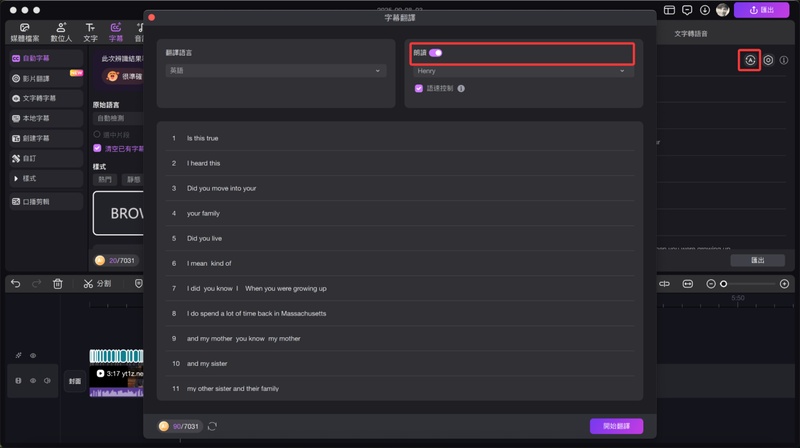800x448 pixels.
Task: Select subtitle line "I heard this"
Action: [x=204, y=163]
